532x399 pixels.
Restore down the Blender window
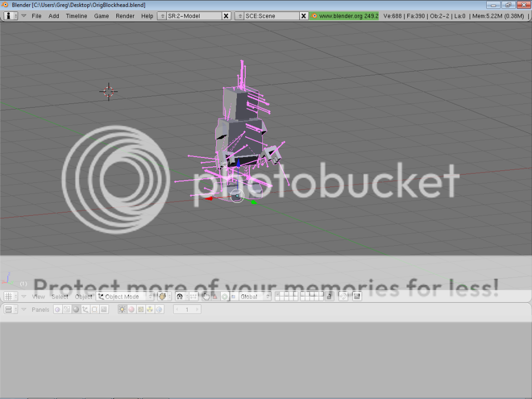508,5
